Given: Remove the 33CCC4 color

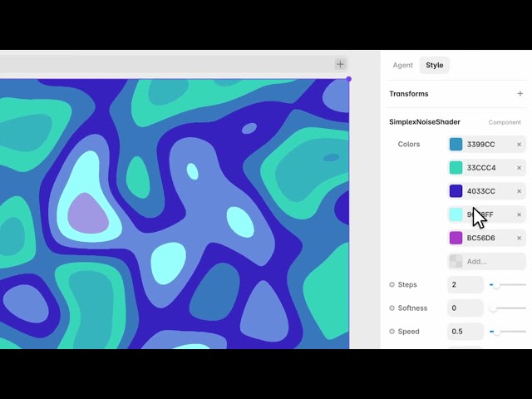Looking at the screenshot, I should (x=519, y=168).
